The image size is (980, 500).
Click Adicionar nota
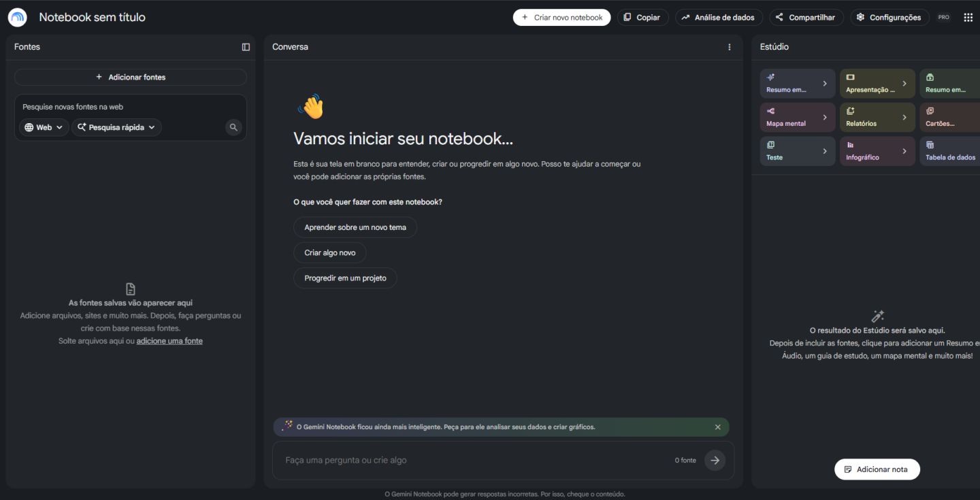coord(877,469)
